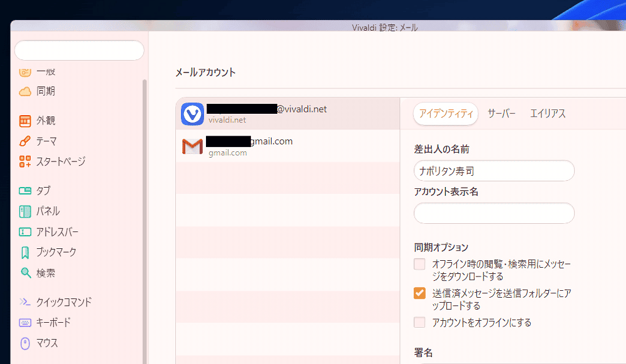626x364 pixels.
Task: Click the grey gmail.com subtitle text
Action: [228, 153]
